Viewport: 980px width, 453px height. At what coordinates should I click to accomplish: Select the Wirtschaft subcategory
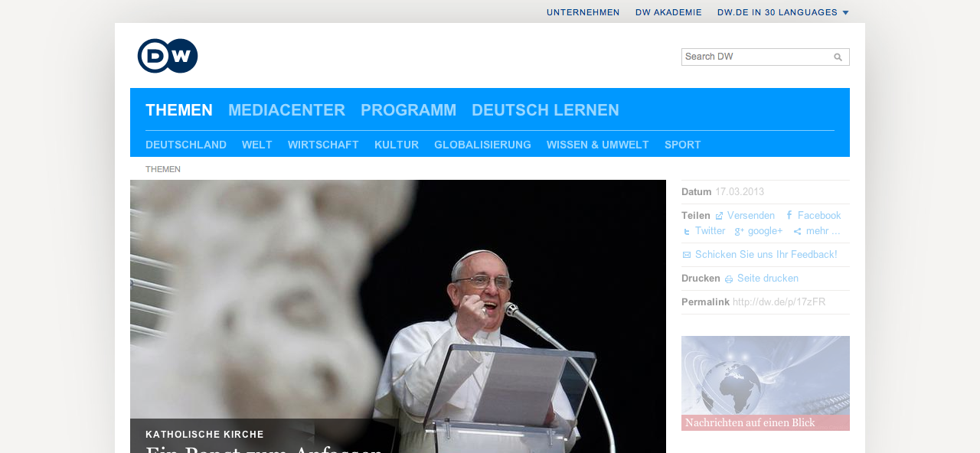(323, 145)
